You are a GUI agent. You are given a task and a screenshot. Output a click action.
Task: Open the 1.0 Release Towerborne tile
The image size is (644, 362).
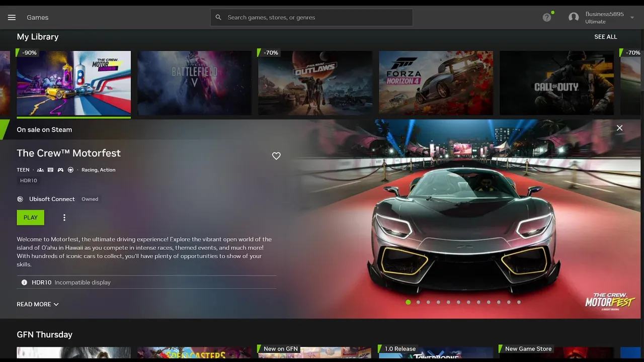pyautogui.click(x=436, y=352)
